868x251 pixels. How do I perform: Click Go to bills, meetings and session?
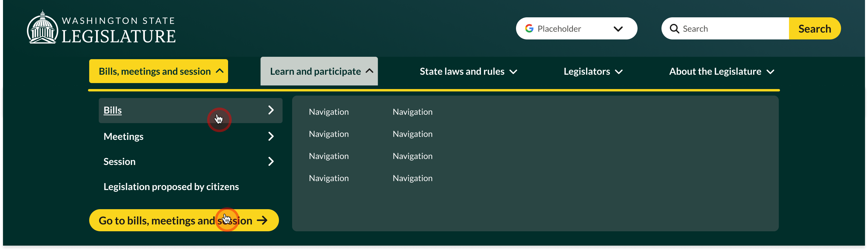(175, 221)
